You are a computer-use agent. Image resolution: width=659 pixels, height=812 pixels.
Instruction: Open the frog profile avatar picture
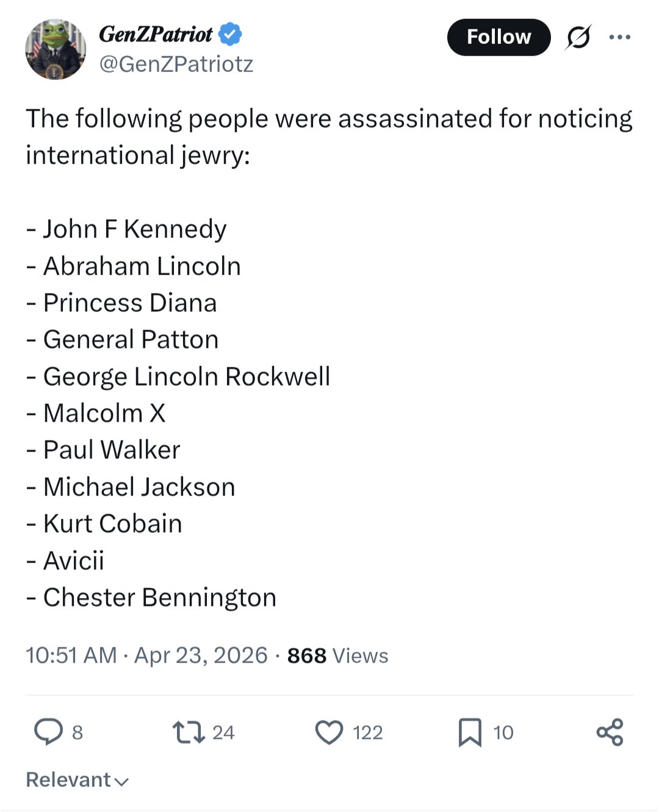click(x=56, y=49)
